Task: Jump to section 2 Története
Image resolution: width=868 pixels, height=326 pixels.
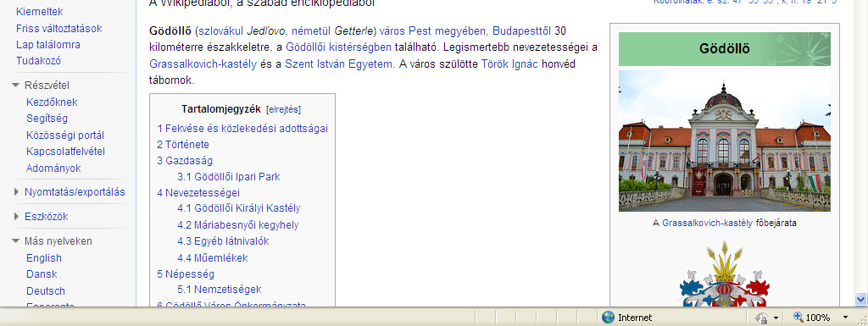Action: 183,144
